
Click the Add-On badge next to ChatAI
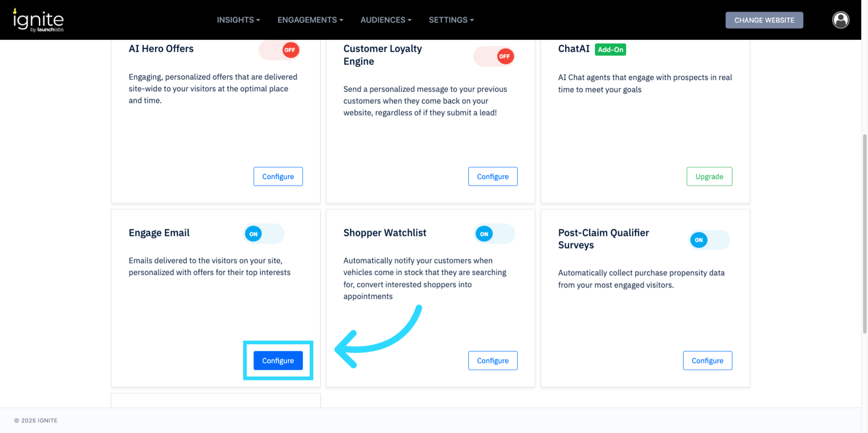[610, 50]
